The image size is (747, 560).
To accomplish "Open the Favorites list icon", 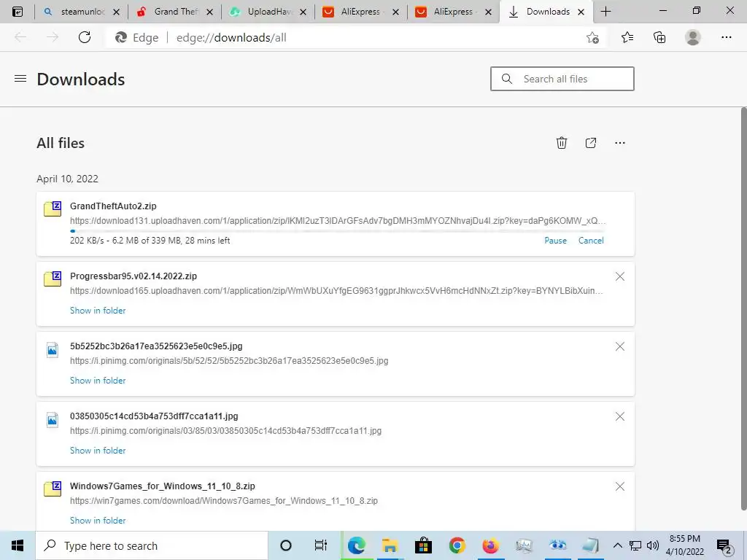I will pyautogui.click(x=627, y=37).
